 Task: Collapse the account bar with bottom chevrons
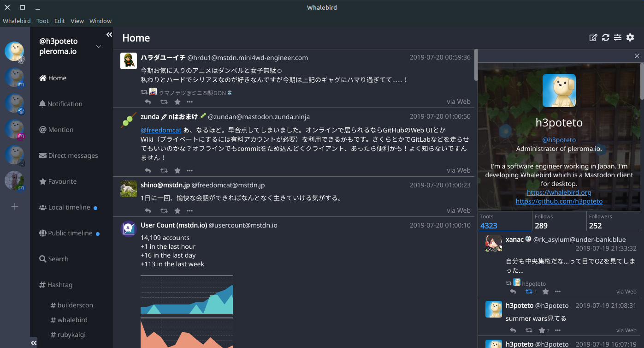coord(34,343)
